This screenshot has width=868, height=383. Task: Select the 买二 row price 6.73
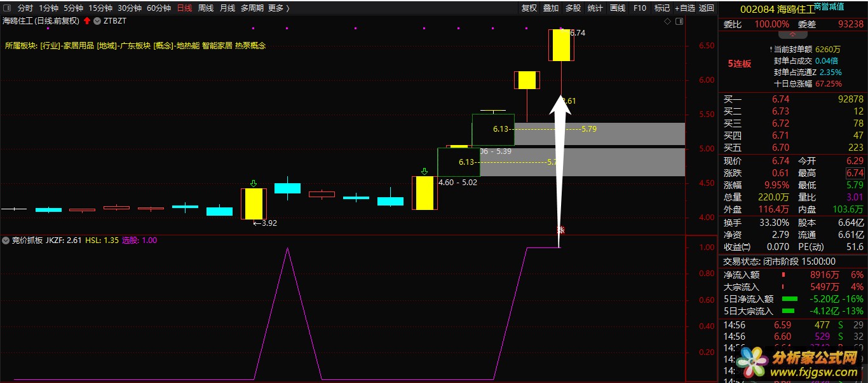point(780,111)
